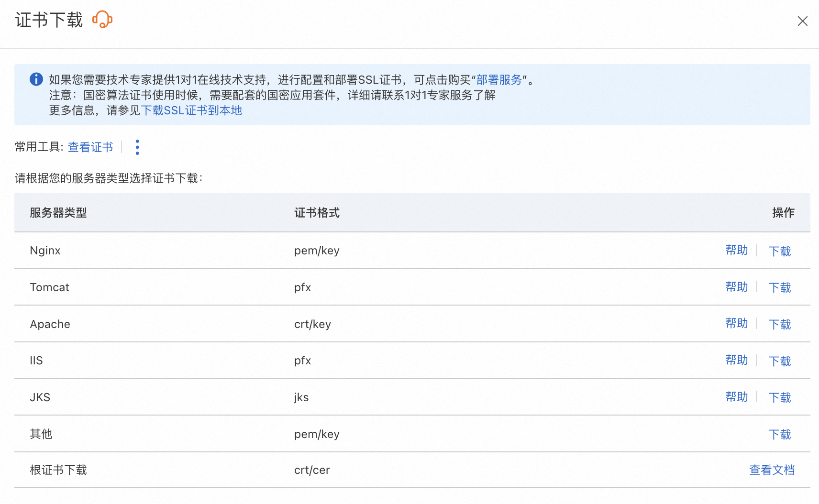Open 帮助 for JKS
Viewport: 819px width, 504px height.
736,397
